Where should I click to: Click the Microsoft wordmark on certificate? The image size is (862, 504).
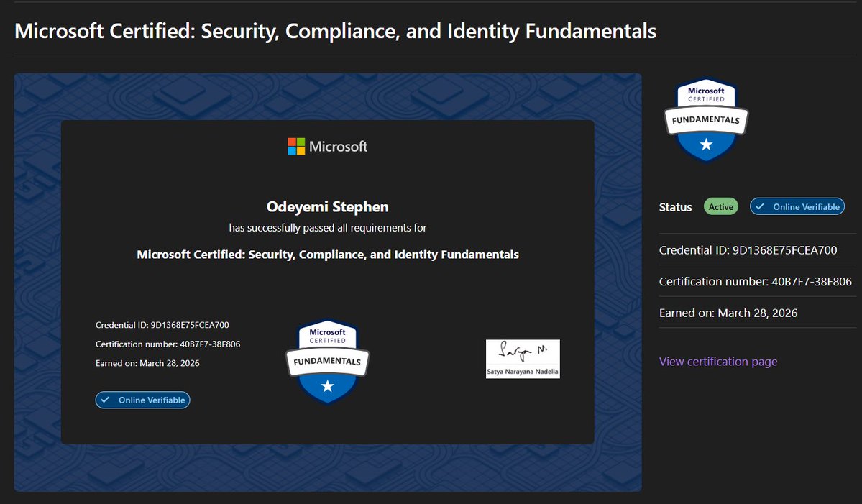[338, 146]
